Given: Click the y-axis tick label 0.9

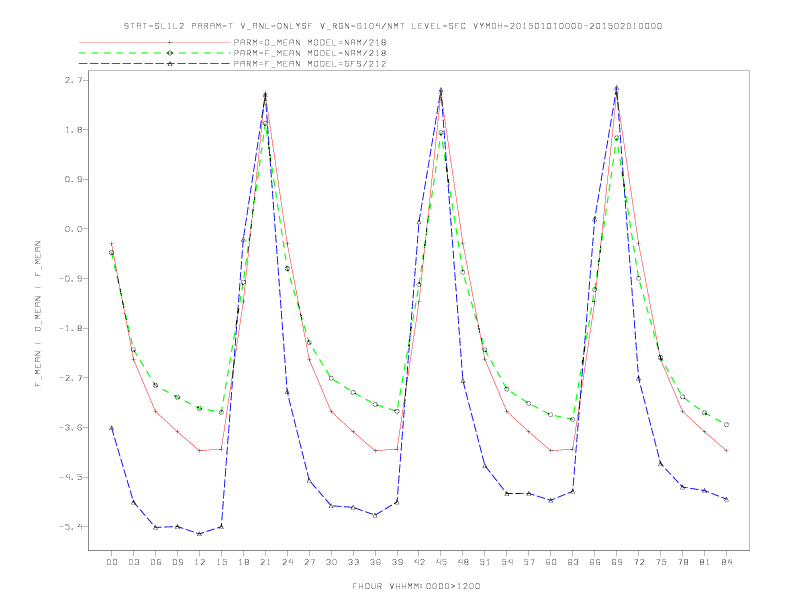Looking at the screenshot, I should [72, 179].
